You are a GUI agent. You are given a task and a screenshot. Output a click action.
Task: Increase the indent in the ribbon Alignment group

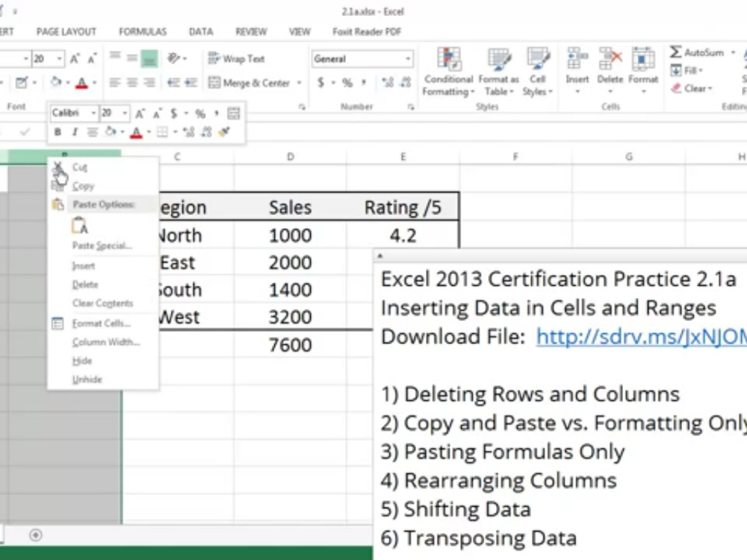coord(190,82)
